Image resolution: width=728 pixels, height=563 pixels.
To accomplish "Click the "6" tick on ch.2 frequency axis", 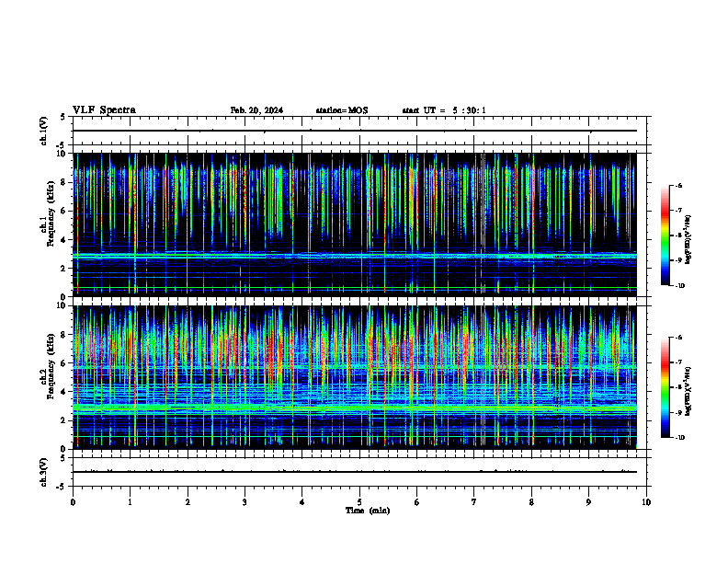I will (64, 363).
